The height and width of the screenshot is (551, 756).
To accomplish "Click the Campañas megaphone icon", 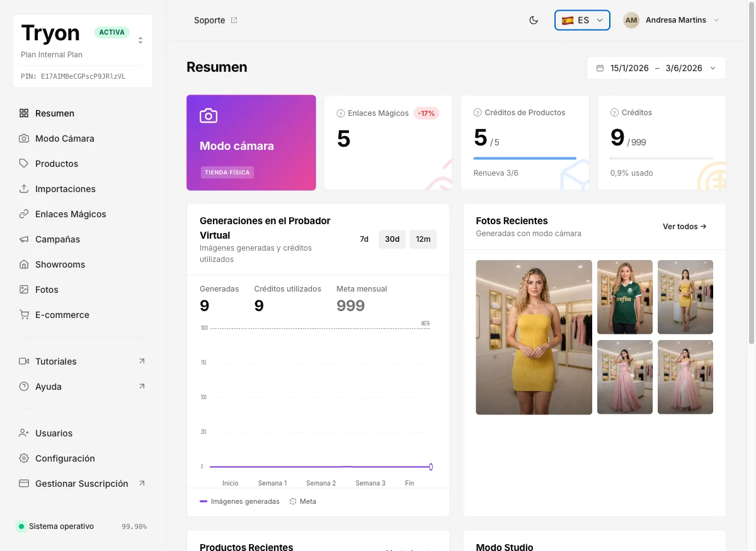I will (x=24, y=239).
